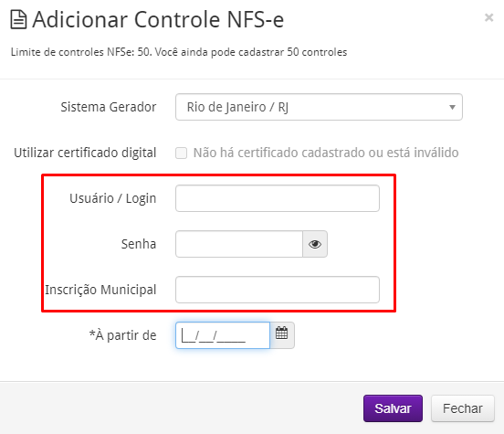
Task: Click the document icon beside the title
Action: 18,20
